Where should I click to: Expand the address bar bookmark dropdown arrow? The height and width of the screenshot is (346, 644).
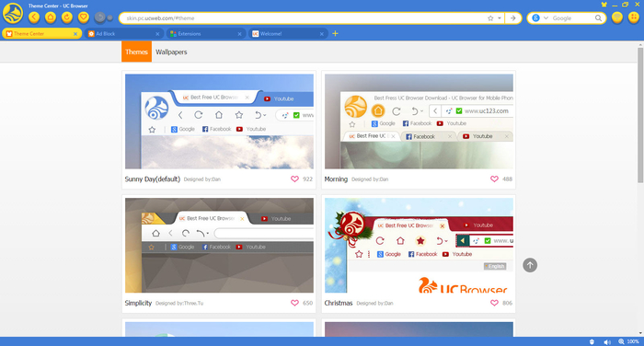(500, 18)
